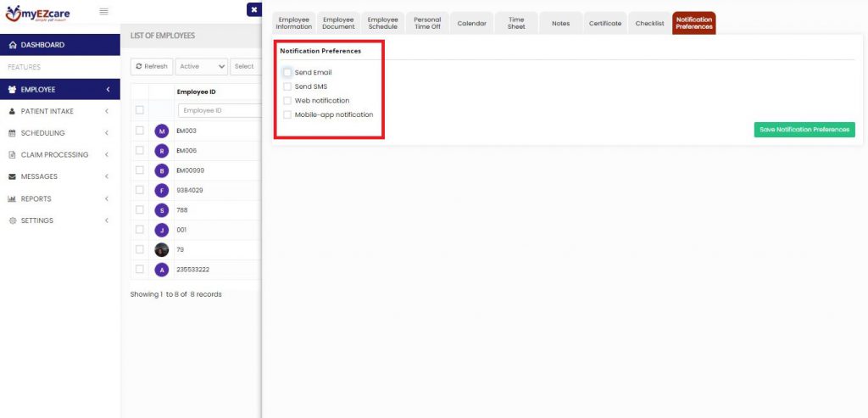This screenshot has height=418, width=868.
Task: Open the Select dropdown beside Active
Action: tap(246, 66)
